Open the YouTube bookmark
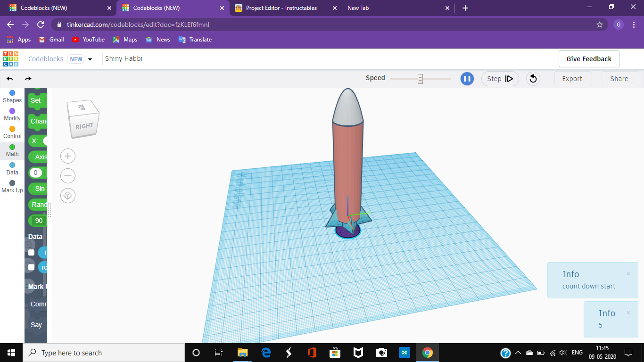 pos(88,40)
